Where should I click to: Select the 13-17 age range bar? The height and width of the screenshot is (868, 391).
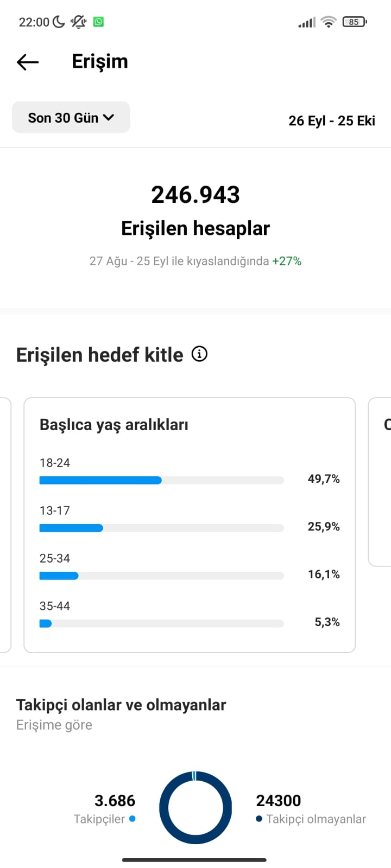(x=162, y=528)
